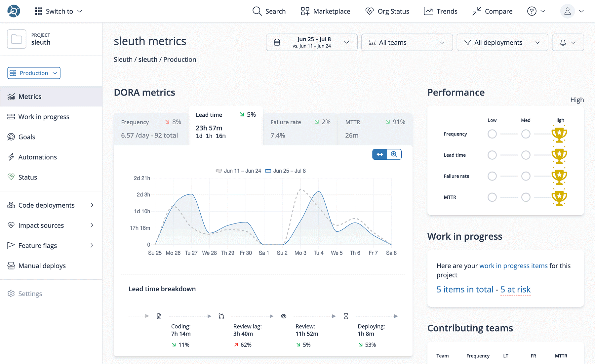Expand the All teams filter
The height and width of the screenshot is (364, 595).
[407, 42]
